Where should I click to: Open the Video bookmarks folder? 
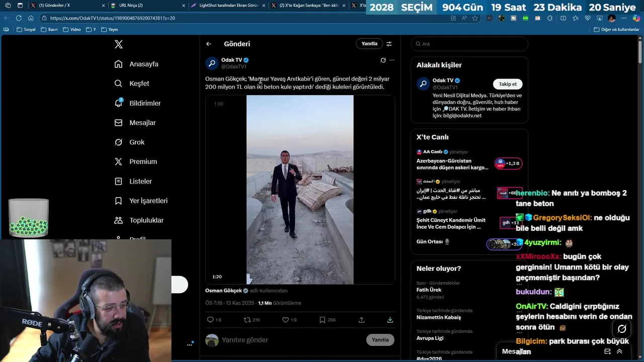72,30
